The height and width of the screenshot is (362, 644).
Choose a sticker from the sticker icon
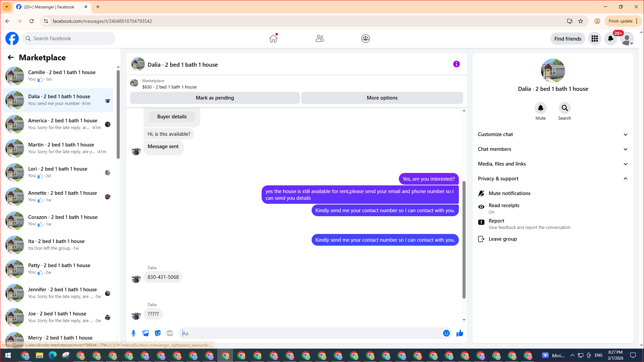point(158,333)
